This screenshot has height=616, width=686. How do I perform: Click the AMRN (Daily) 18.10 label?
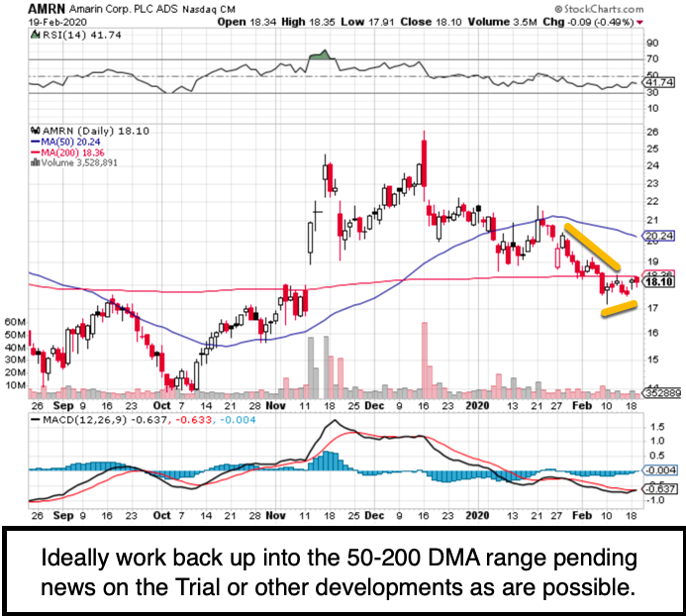point(96,131)
